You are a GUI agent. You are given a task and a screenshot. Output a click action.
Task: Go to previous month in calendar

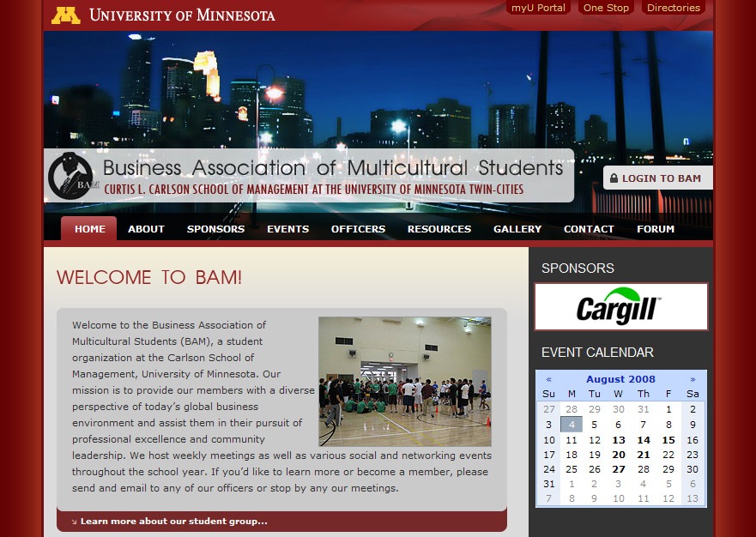(x=548, y=379)
